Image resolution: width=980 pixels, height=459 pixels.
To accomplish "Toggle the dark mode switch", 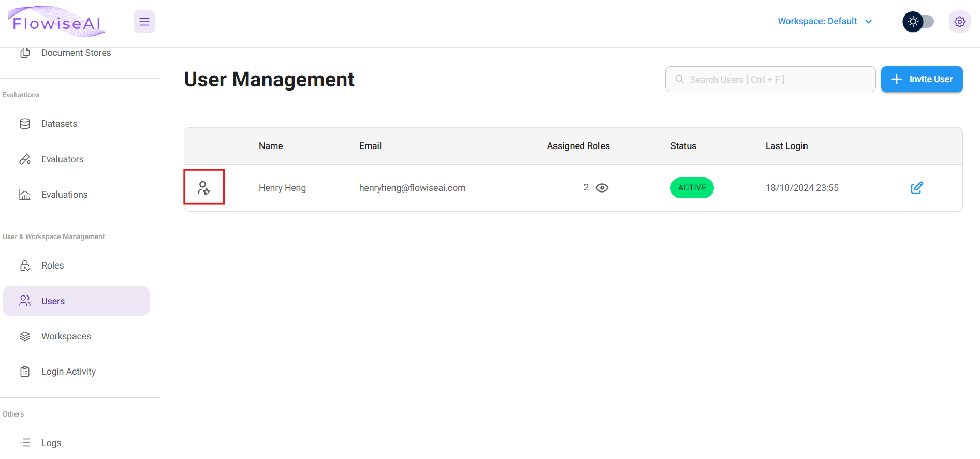I will (x=918, y=22).
